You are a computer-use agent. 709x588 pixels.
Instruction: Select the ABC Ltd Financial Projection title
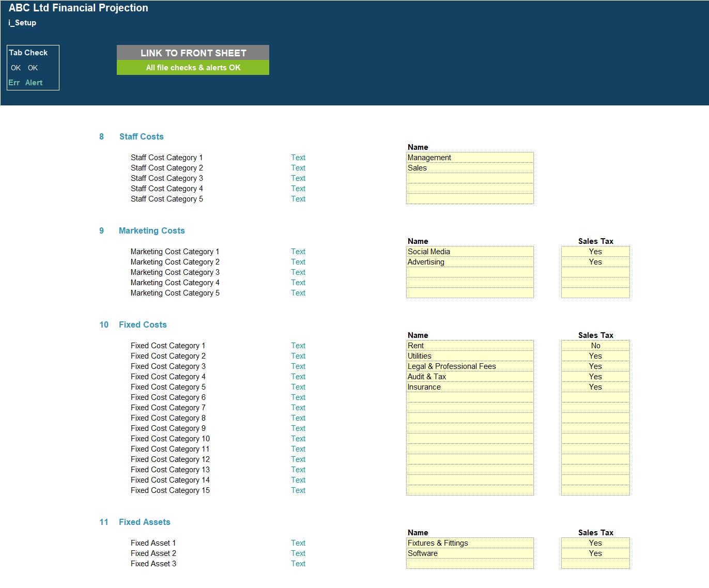pos(79,8)
